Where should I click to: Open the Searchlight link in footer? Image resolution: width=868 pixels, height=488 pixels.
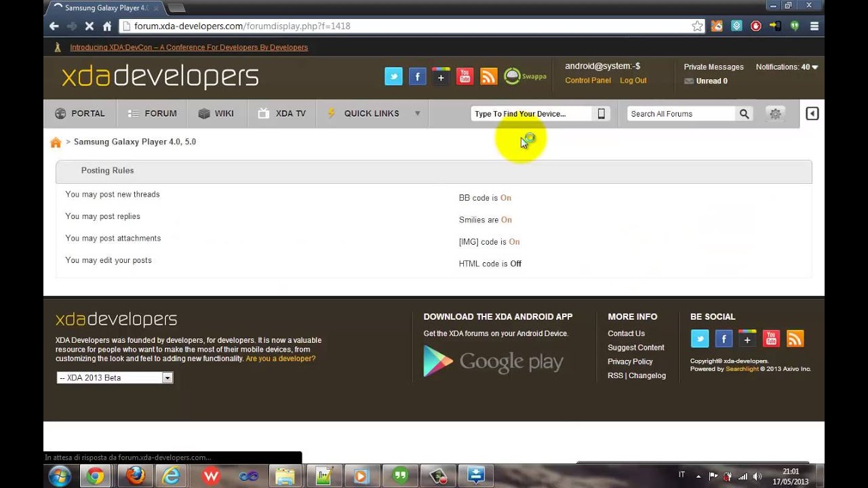(x=742, y=369)
